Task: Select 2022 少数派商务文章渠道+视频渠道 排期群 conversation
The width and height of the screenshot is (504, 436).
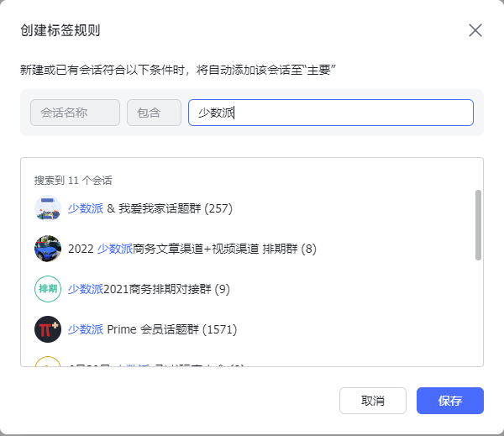Action: (192, 249)
